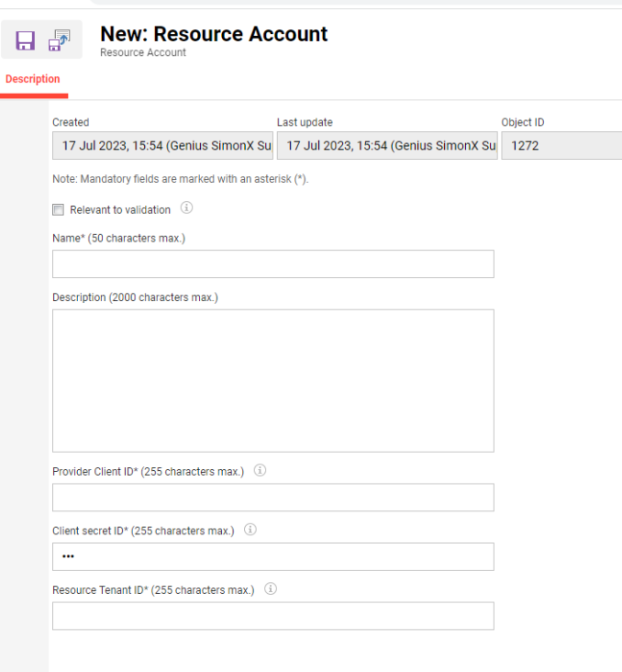The width and height of the screenshot is (622, 672).
Task: Focus the Name input field
Action: (x=272, y=264)
